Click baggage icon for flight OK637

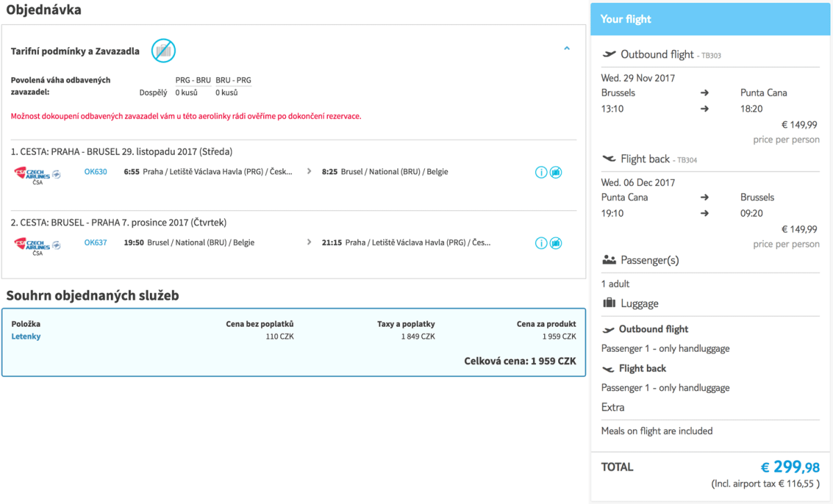556,243
